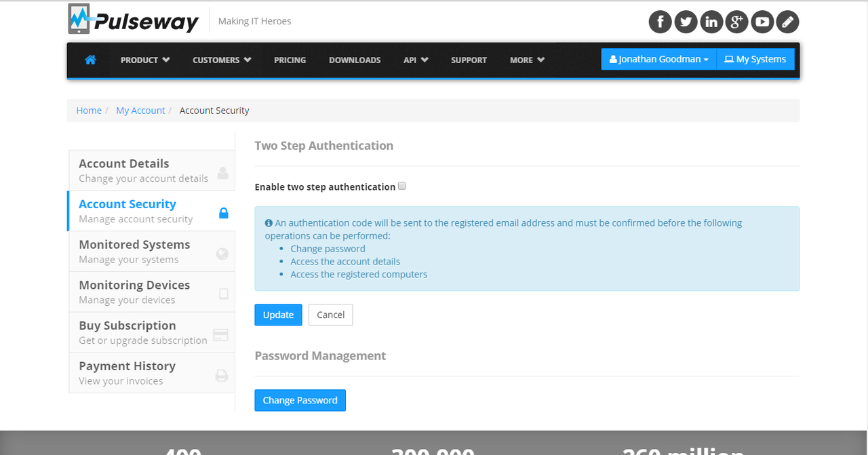Click the Change Password button
The width and height of the screenshot is (868, 455).
pyautogui.click(x=300, y=400)
